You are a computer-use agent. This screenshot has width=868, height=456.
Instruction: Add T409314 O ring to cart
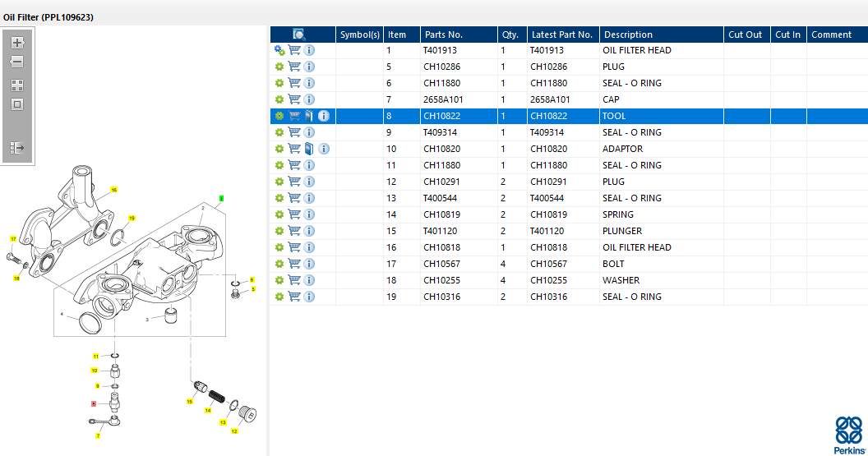pyautogui.click(x=294, y=132)
